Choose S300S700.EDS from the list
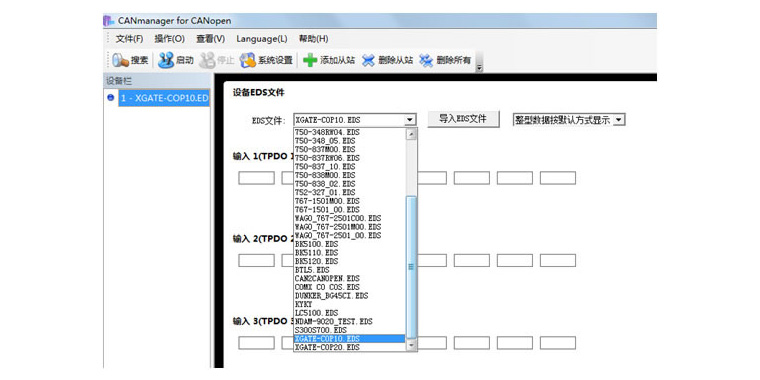 point(349,330)
